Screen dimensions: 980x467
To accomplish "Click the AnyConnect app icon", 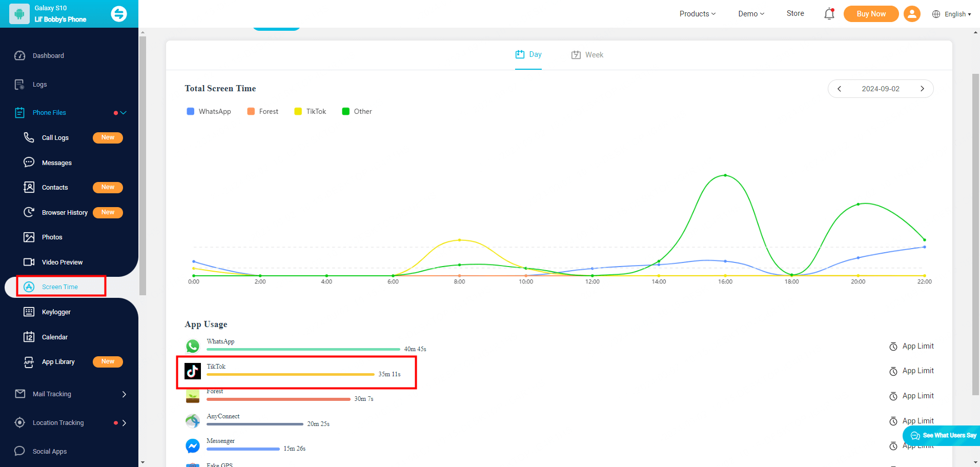I will 193,421.
